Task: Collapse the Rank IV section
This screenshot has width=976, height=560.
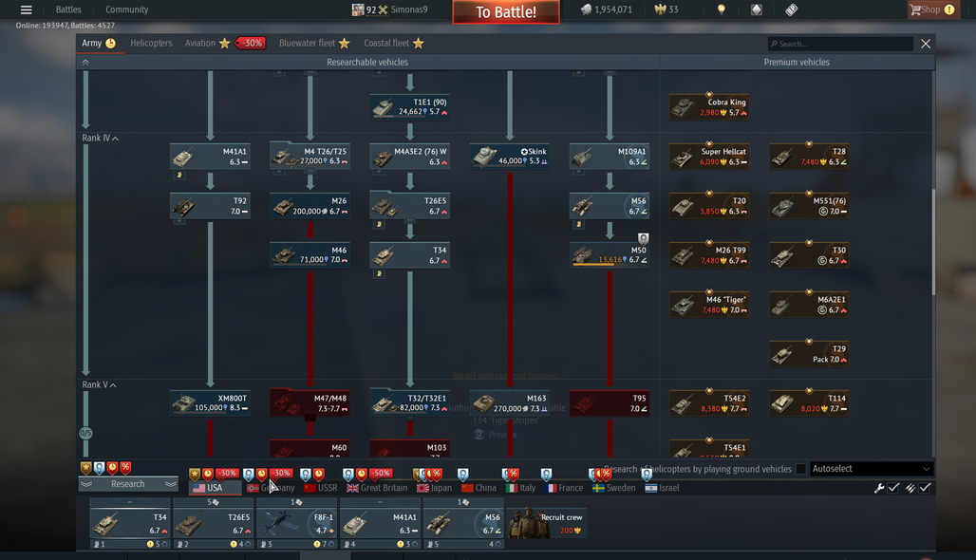Action: coord(115,139)
